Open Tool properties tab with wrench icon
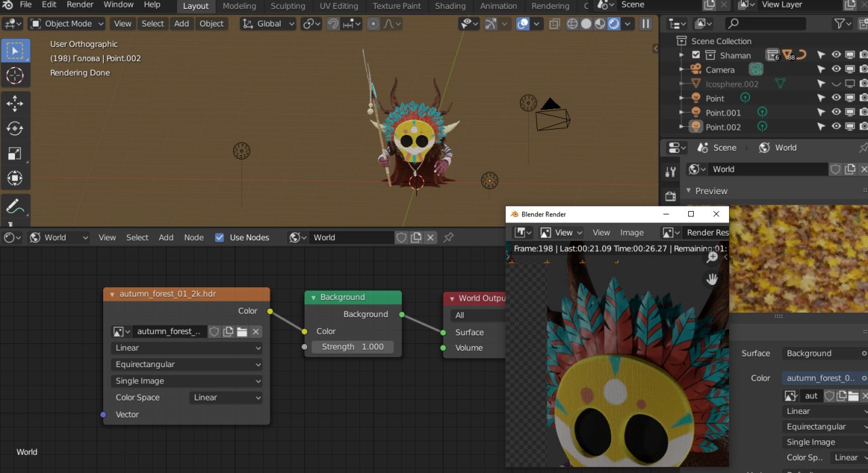The image size is (868, 473). (671, 172)
